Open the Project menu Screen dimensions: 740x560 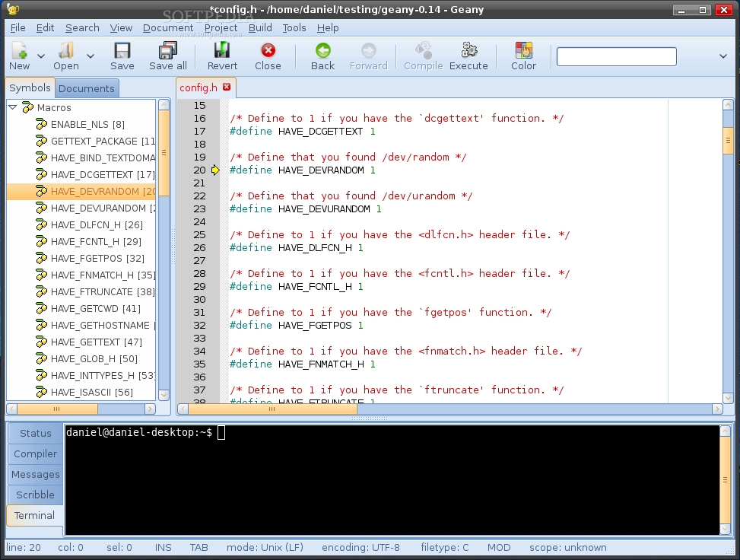click(221, 28)
